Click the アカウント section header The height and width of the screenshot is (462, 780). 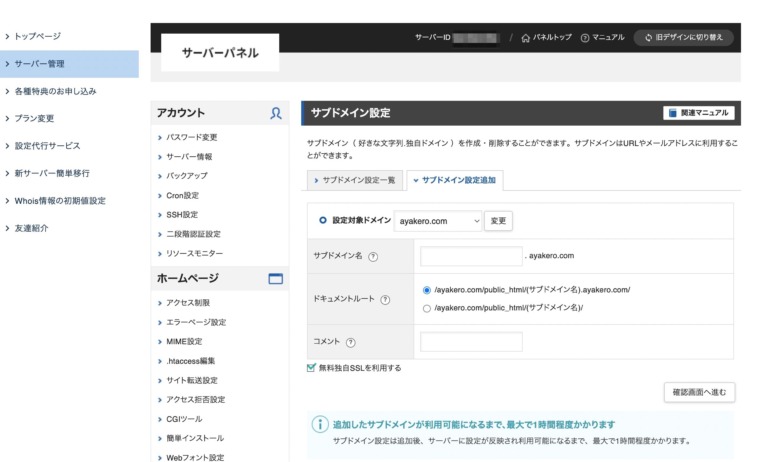coord(219,113)
